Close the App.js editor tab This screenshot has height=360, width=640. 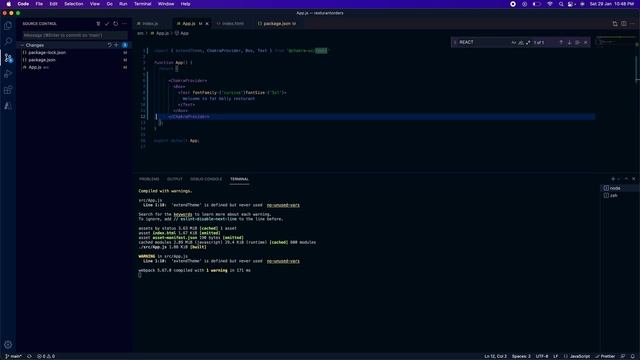click(x=207, y=24)
